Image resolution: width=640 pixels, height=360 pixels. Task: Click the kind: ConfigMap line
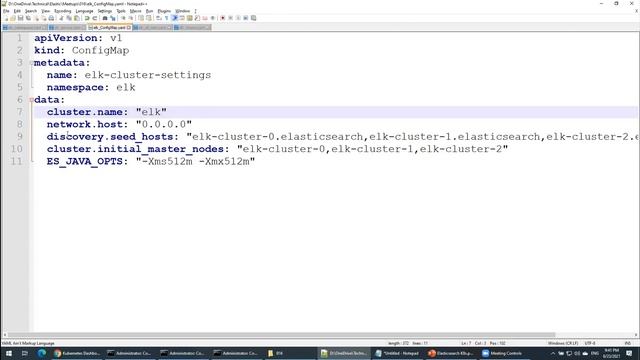coord(82,51)
